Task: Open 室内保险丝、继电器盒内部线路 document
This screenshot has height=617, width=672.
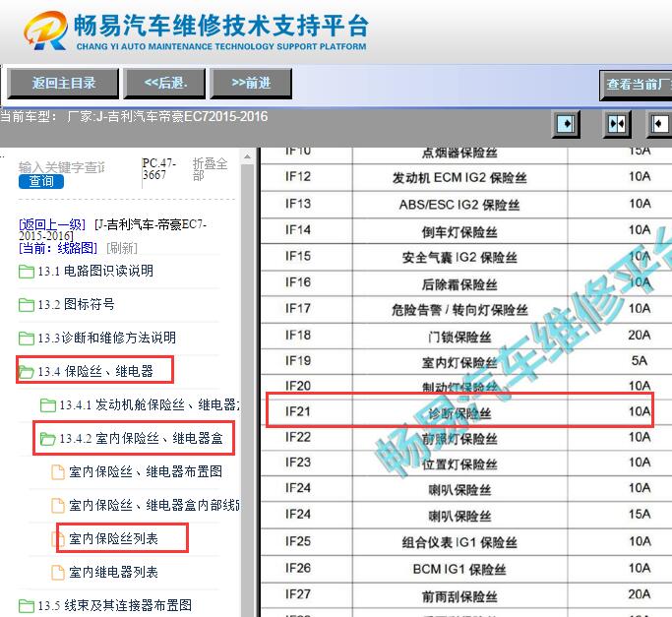Action: tap(154, 506)
